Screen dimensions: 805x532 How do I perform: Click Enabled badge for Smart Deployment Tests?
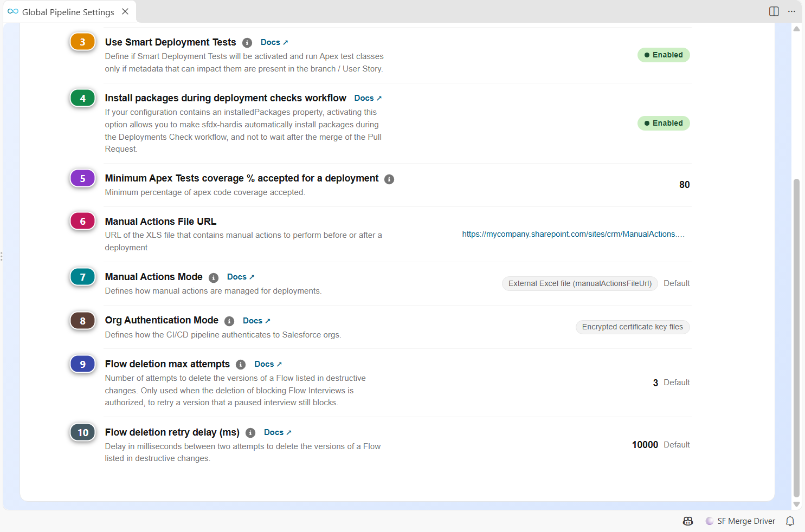[664, 55]
